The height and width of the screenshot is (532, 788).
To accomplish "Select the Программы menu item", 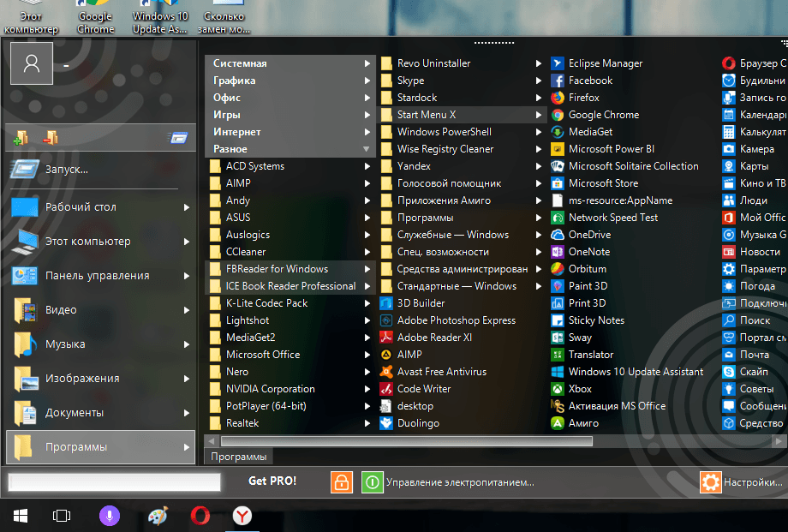I will [x=100, y=447].
